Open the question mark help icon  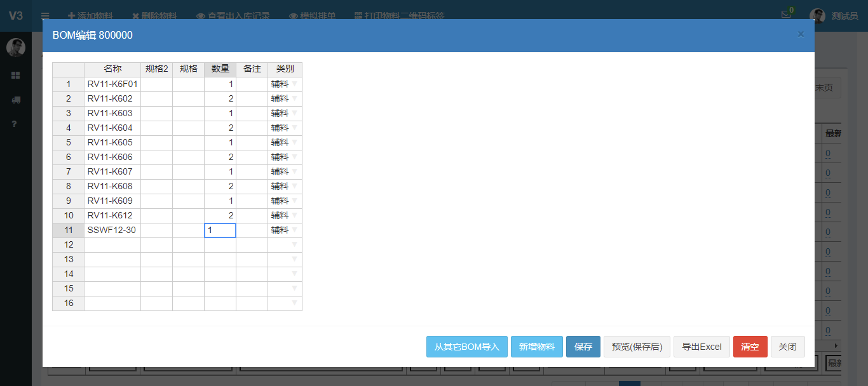point(15,123)
